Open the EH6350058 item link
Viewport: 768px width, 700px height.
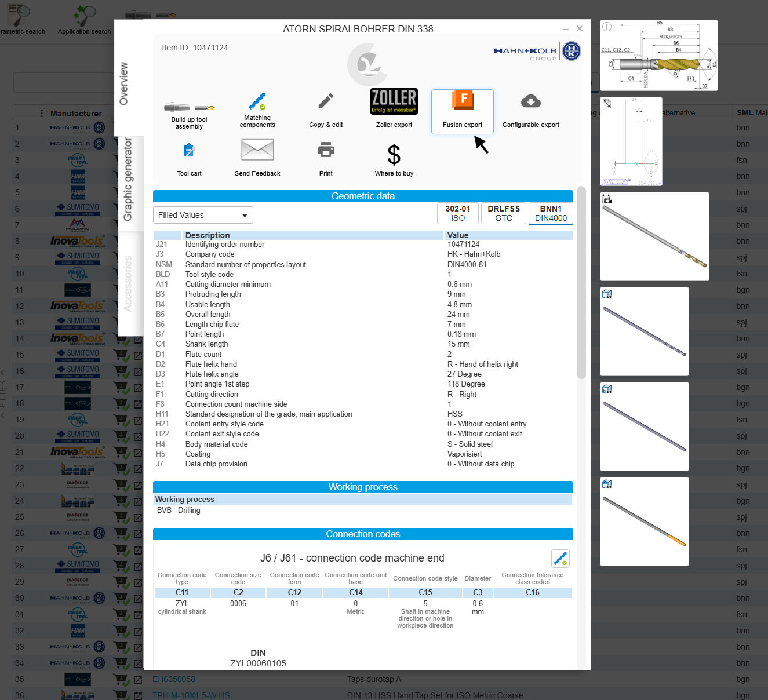click(174, 679)
